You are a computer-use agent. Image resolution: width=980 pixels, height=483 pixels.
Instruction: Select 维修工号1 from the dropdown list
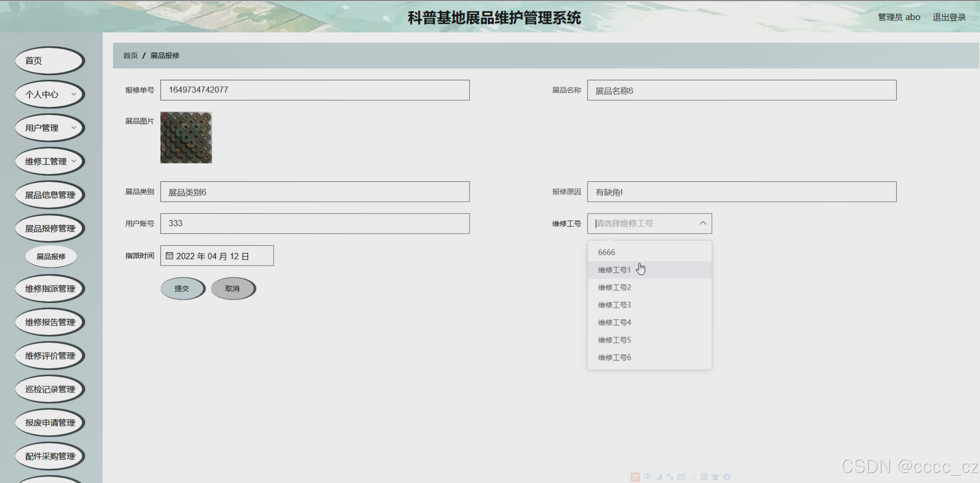[x=614, y=270]
